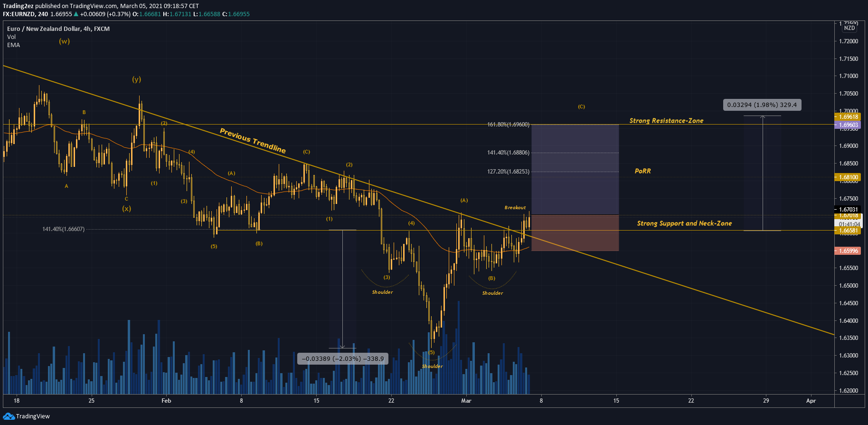Viewport: 868px width, 425px height.
Task: Click the red stop-loss zone box
Action: tap(575, 233)
